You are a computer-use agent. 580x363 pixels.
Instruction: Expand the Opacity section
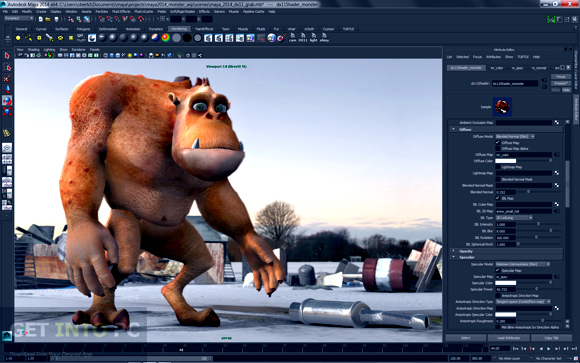point(453,251)
